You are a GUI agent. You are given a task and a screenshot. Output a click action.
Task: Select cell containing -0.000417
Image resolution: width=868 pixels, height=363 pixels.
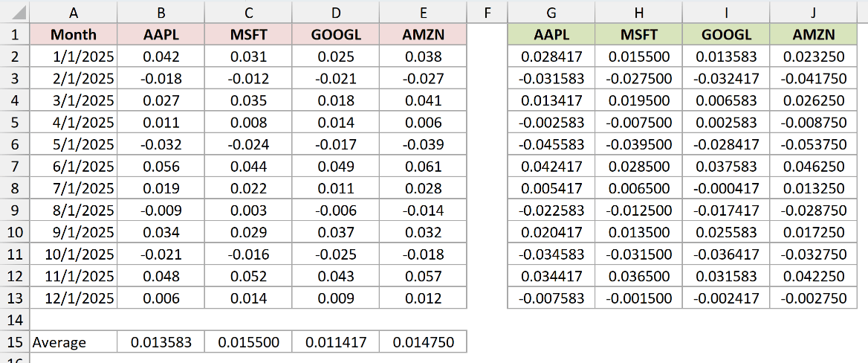tap(726, 188)
